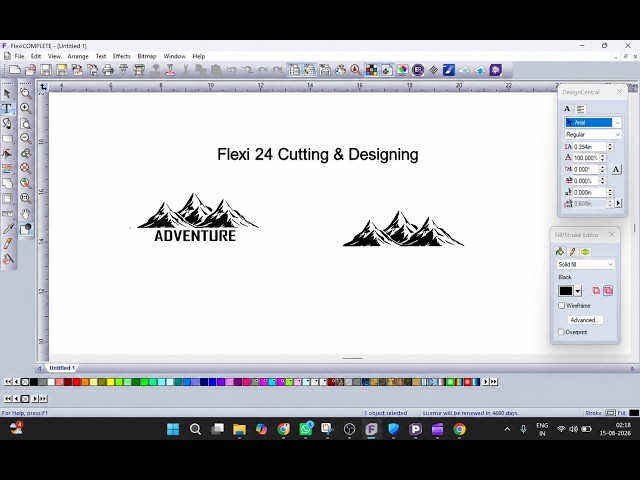
Task: Click the 100.000% width stepper arrows
Action: point(602,158)
